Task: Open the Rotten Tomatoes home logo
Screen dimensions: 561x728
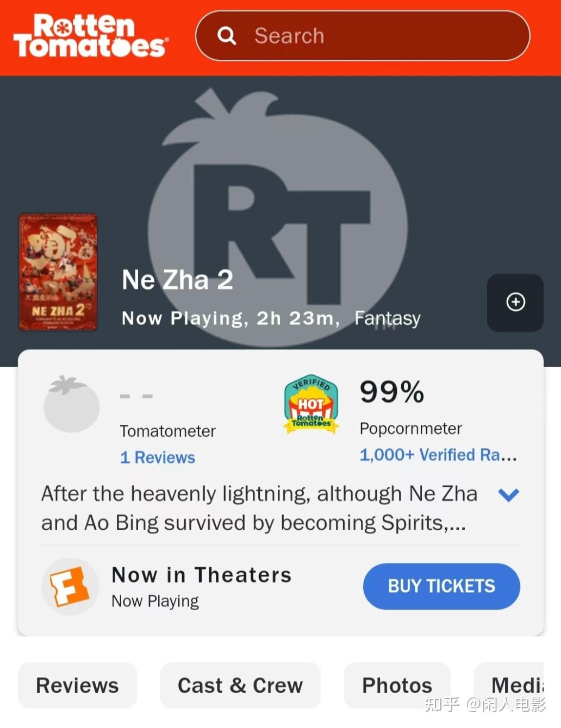Action: click(x=91, y=36)
